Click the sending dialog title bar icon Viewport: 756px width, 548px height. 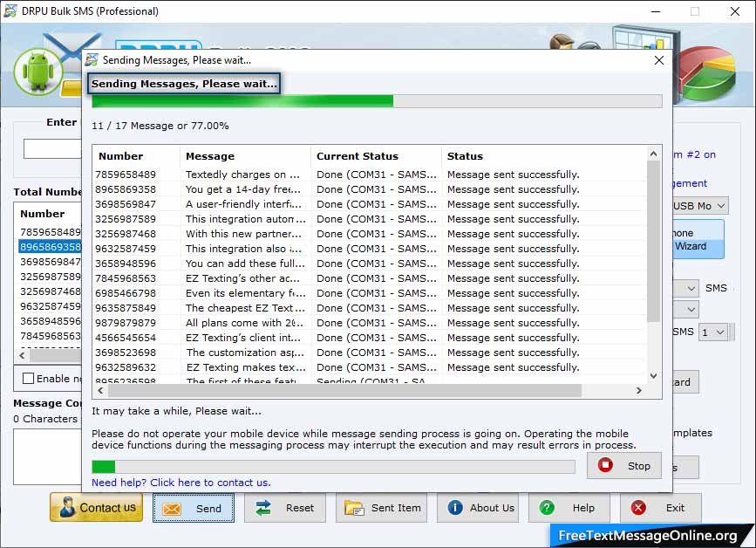tap(92, 60)
